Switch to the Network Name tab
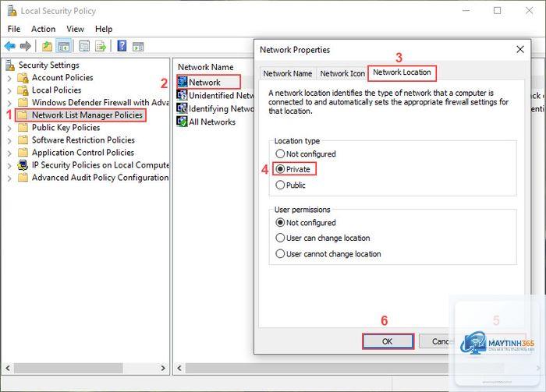Viewport: 546px width, 392px height. (x=288, y=73)
